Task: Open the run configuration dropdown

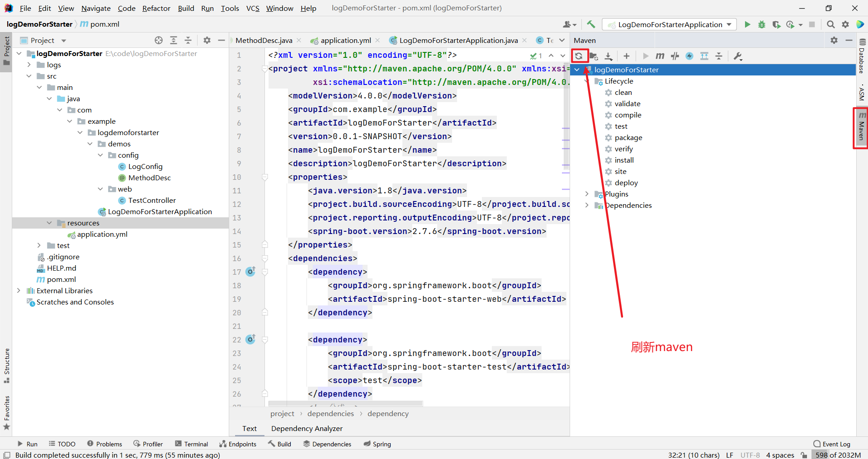Action: [x=669, y=24]
